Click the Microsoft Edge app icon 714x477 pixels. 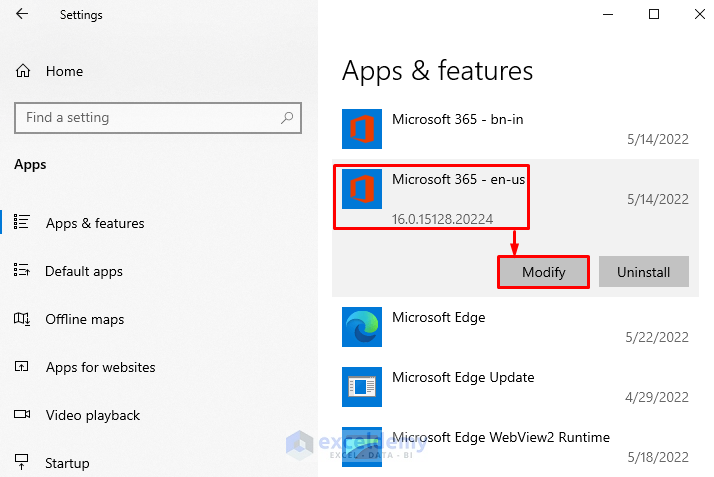coord(361,327)
